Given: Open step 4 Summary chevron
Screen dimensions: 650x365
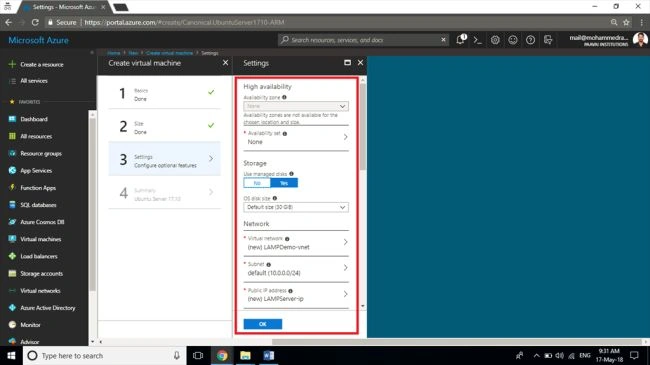Looking at the screenshot, I should (x=211, y=192).
